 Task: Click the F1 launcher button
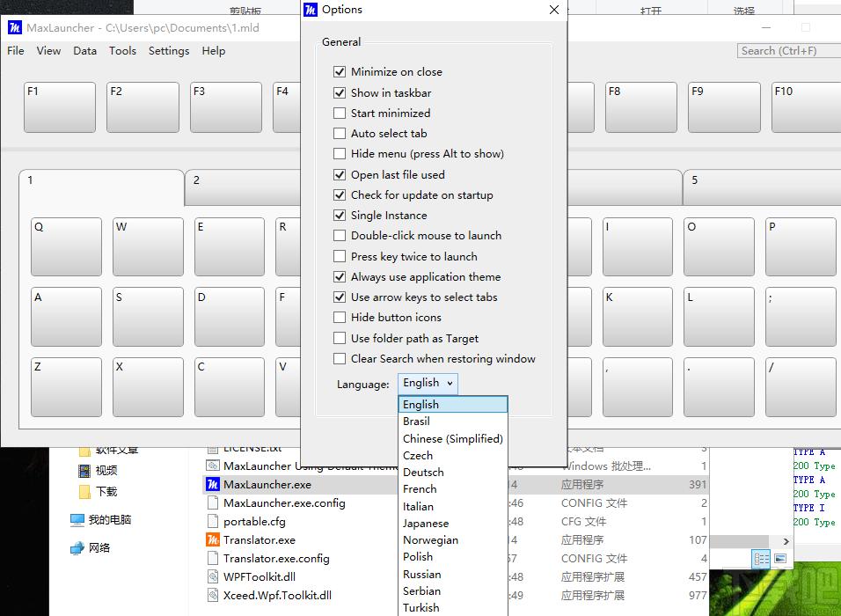coord(60,106)
